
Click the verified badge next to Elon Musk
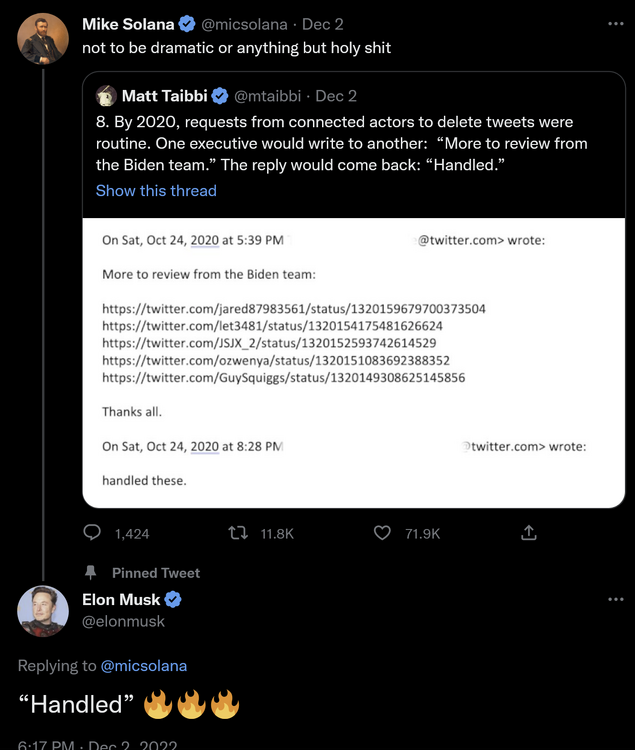pos(172,600)
